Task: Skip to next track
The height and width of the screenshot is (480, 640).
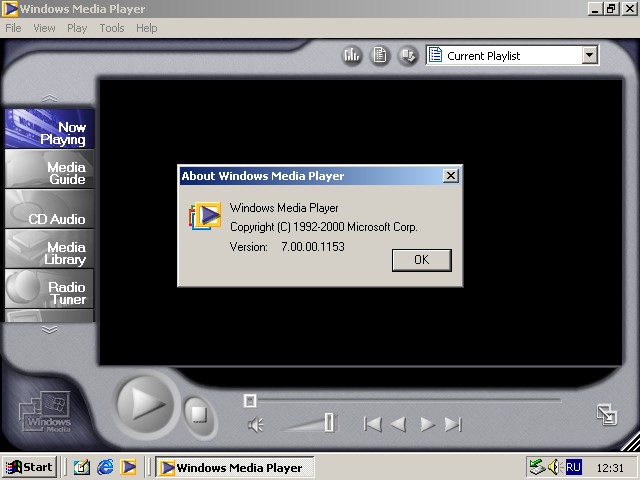Action: [453, 424]
